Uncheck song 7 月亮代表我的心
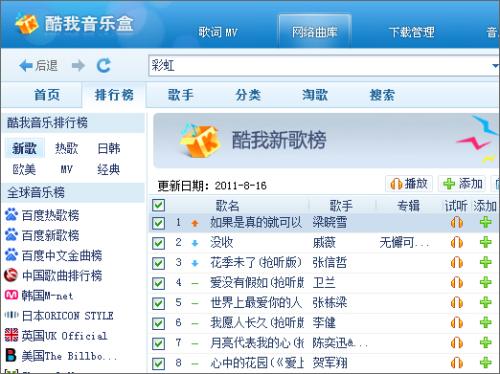This screenshot has height=374, width=500. tap(158, 343)
